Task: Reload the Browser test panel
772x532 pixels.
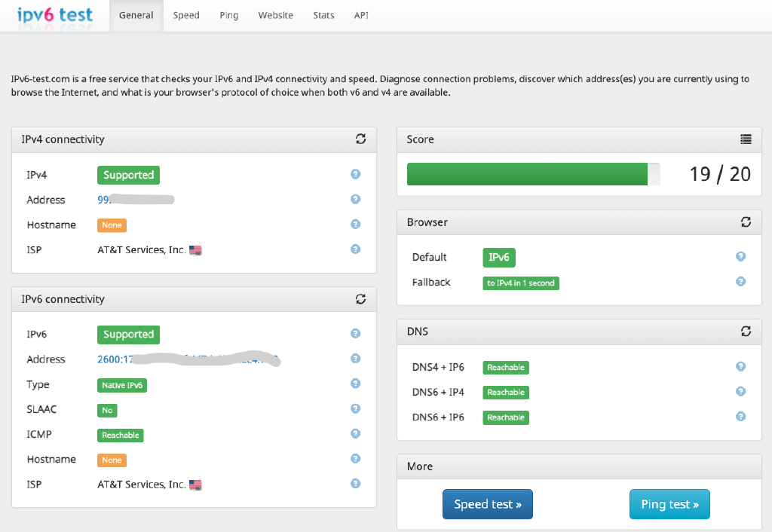Action: (746, 222)
